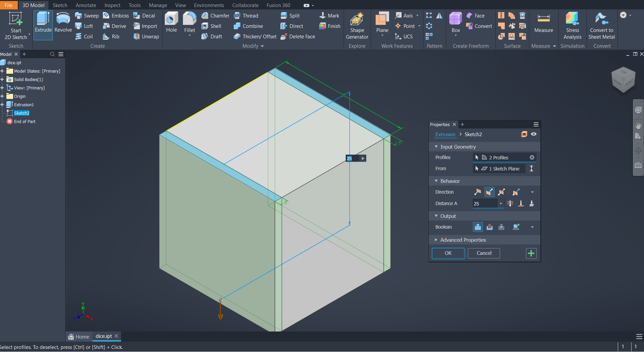
Task: Set direction to Default
Action: tap(478, 192)
